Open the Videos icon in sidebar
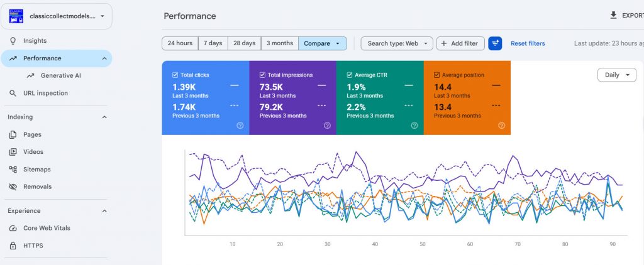The width and height of the screenshot is (644, 265). coord(13,152)
